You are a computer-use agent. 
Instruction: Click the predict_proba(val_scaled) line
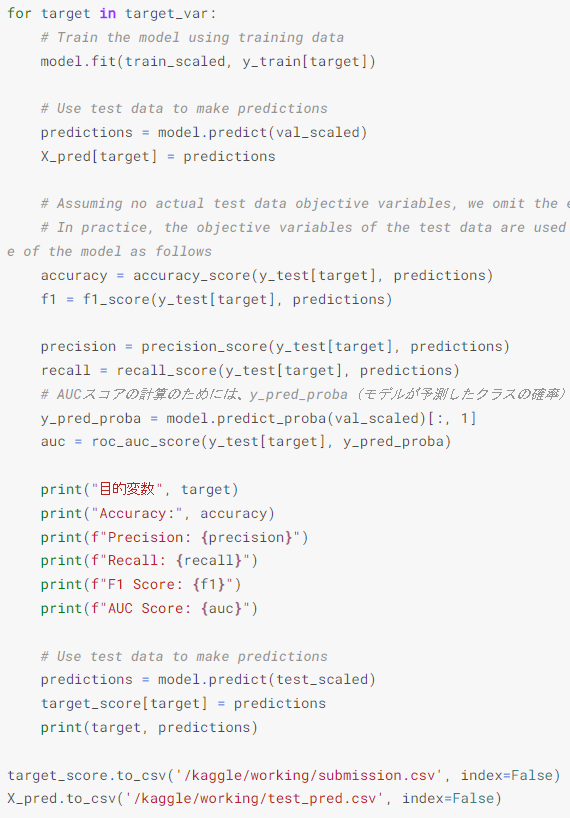pyautogui.click(x=258, y=418)
